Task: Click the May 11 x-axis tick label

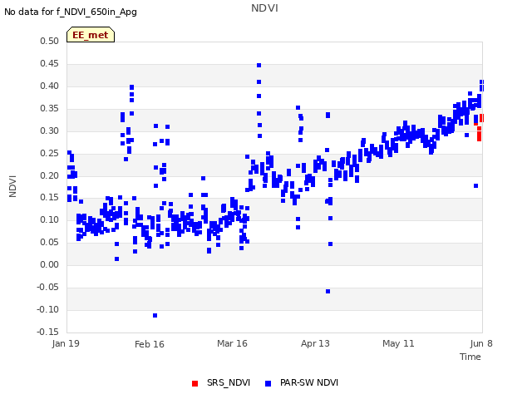Action: (398, 343)
